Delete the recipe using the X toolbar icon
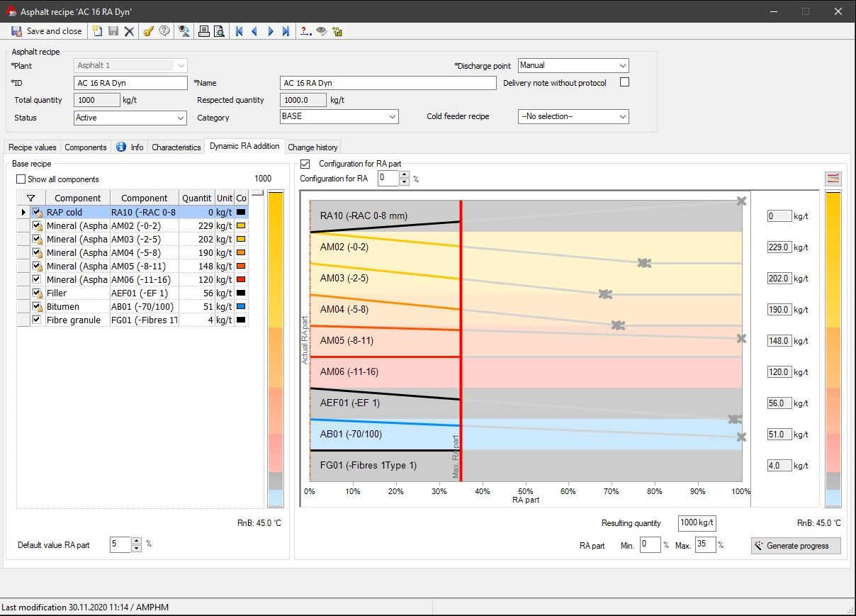 [x=129, y=31]
